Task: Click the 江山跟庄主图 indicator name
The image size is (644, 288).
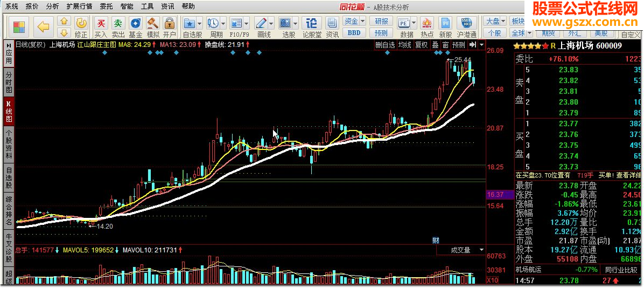Action: tap(97, 45)
